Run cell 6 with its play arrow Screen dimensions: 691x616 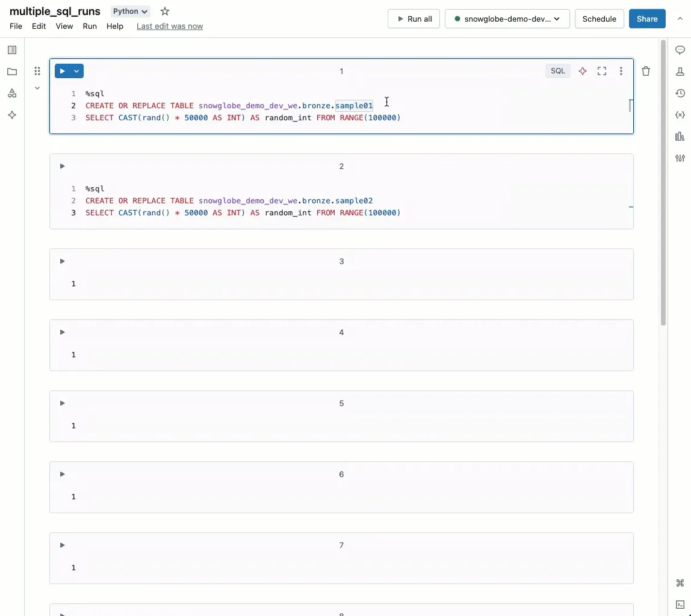point(62,474)
